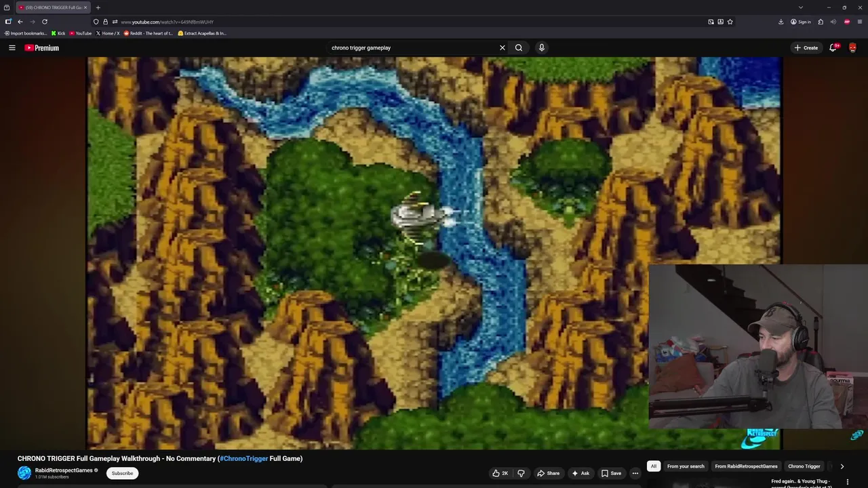Open the #ChronoTrigger hashtag link
The image size is (868, 488).
[x=243, y=459]
